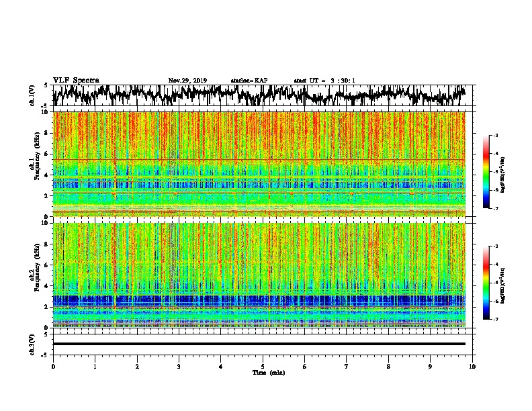Click the "10" minute tick on time axis

click(x=472, y=367)
